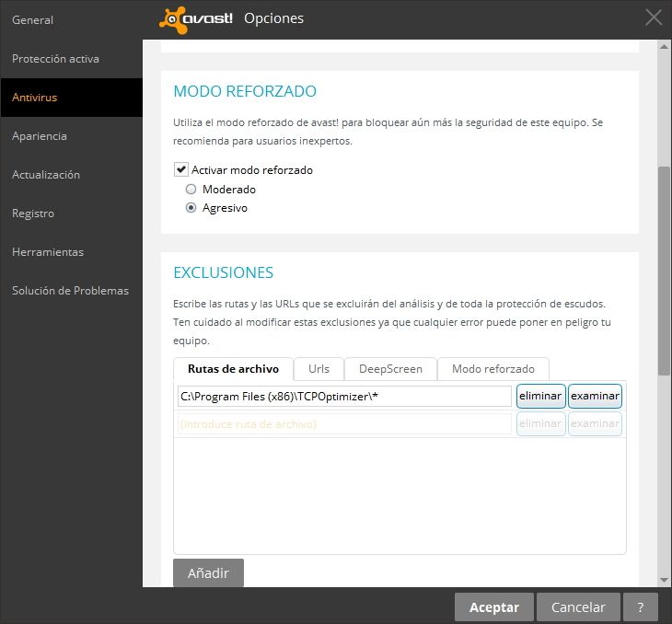The image size is (672, 624).
Task: Open the Registro section
Action: tap(33, 213)
